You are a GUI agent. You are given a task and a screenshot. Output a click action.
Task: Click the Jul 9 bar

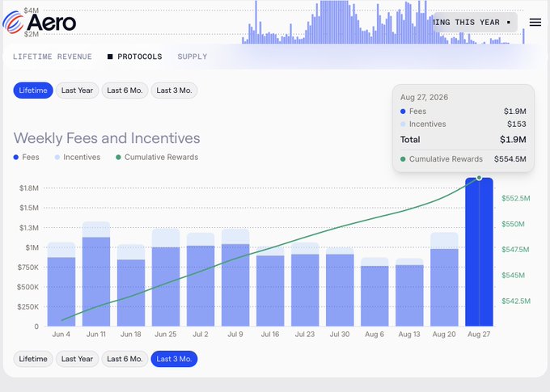(x=235, y=278)
